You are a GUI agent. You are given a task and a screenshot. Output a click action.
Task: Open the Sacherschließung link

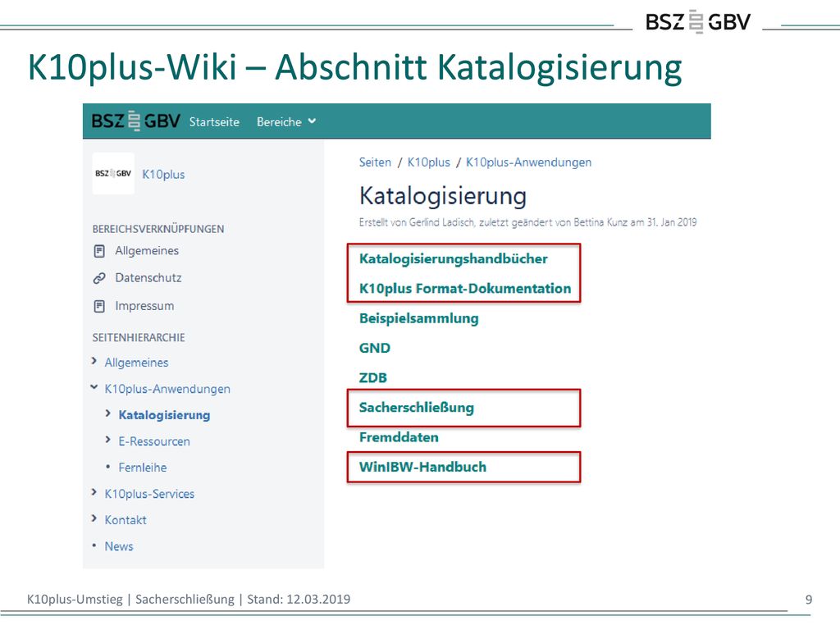pyautogui.click(x=416, y=408)
